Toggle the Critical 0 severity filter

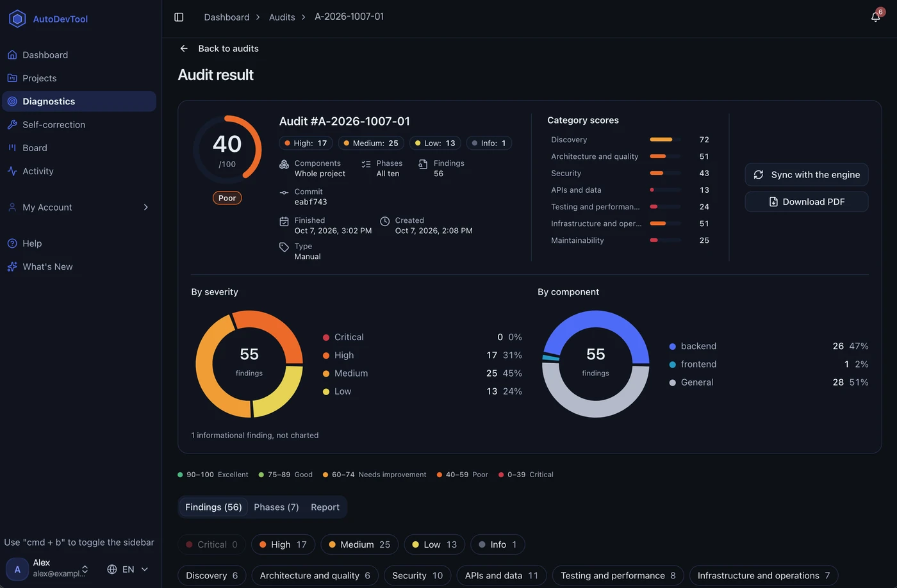(x=211, y=544)
